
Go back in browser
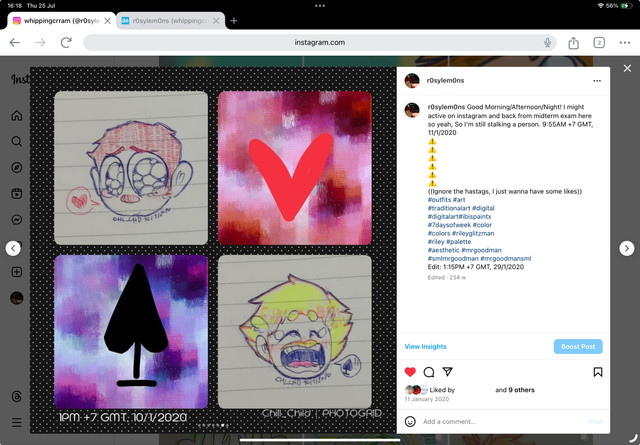click(x=15, y=42)
